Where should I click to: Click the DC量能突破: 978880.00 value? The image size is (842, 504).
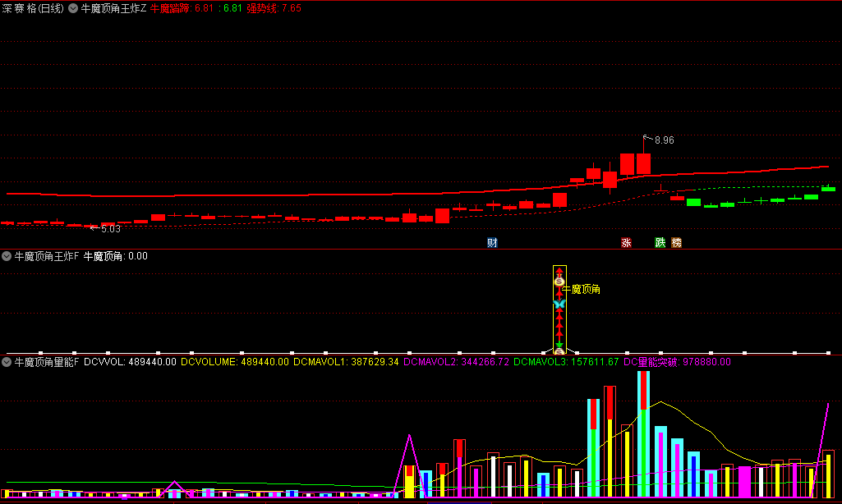677,362
